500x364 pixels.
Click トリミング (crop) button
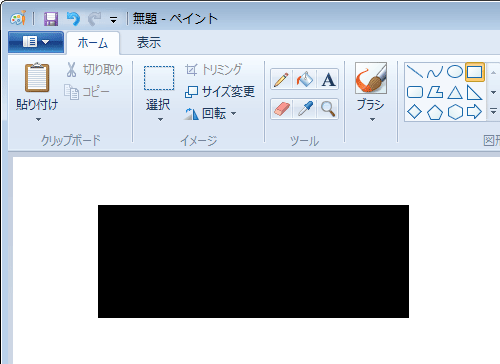click(213, 70)
